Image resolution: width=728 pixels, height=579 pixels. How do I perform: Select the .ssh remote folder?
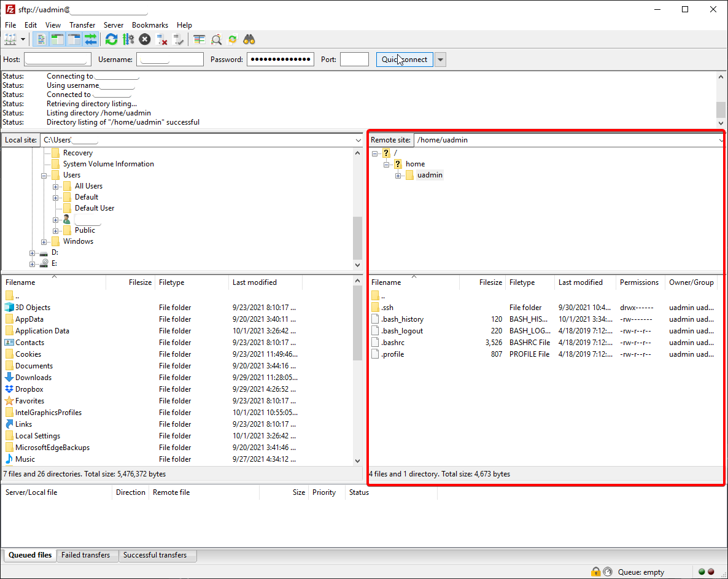pyautogui.click(x=382, y=308)
